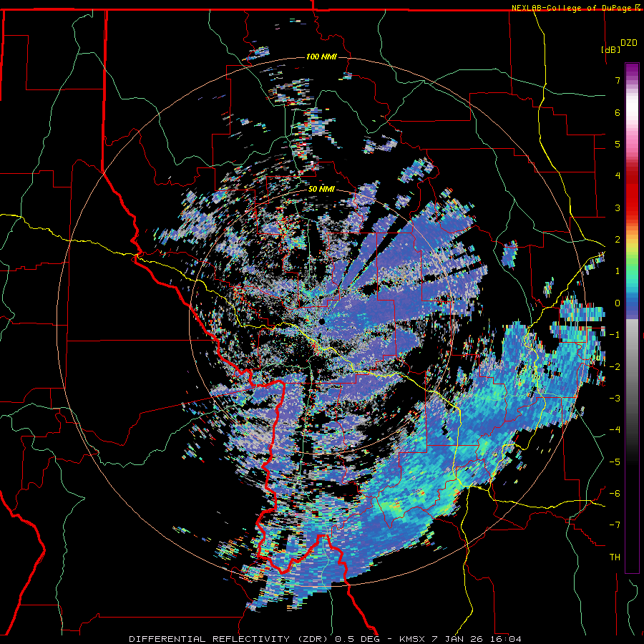
Task: Click the -7 value on the color scale
Action: point(615,525)
